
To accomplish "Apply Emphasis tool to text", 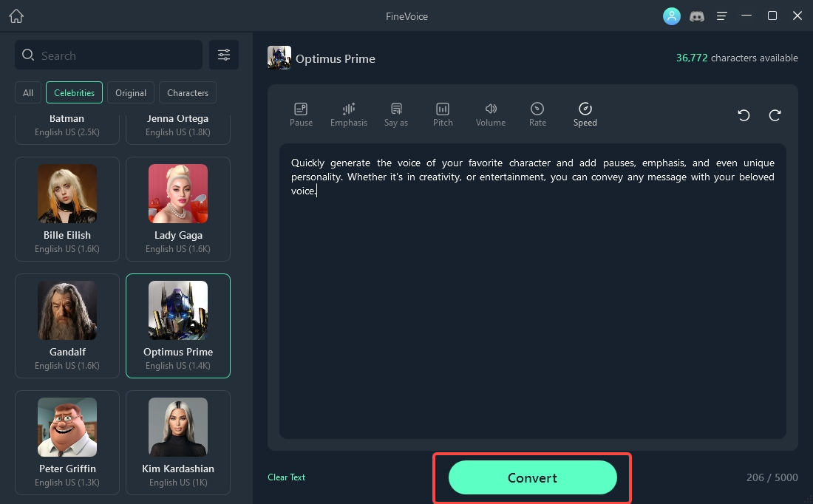I will click(349, 115).
